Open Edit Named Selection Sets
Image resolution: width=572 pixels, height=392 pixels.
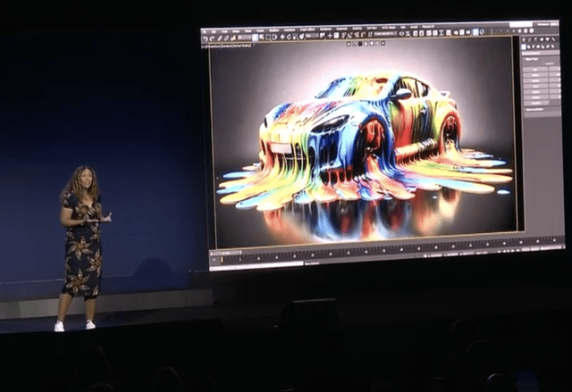[370, 35]
